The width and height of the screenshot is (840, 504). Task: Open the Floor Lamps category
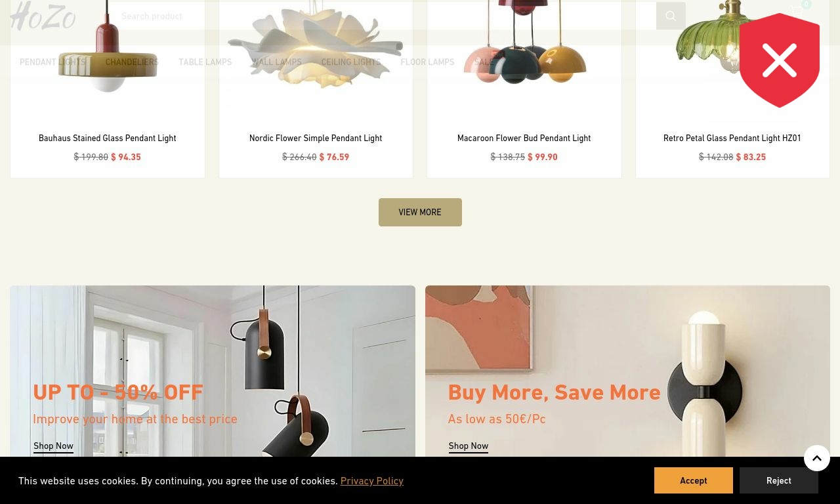427,62
